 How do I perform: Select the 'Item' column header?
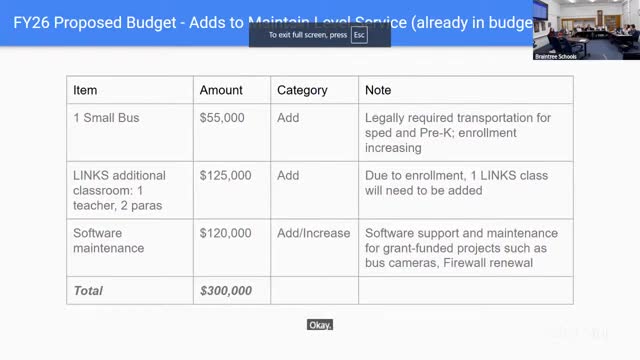coord(130,90)
